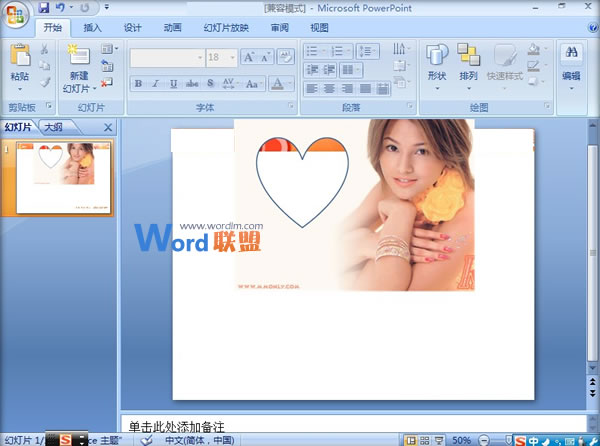
Task: Open the undo history dropdown arrow
Action: coord(71,7)
